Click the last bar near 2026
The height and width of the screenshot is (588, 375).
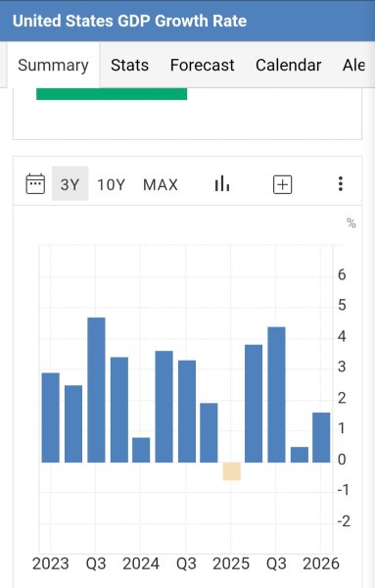pyautogui.click(x=321, y=437)
